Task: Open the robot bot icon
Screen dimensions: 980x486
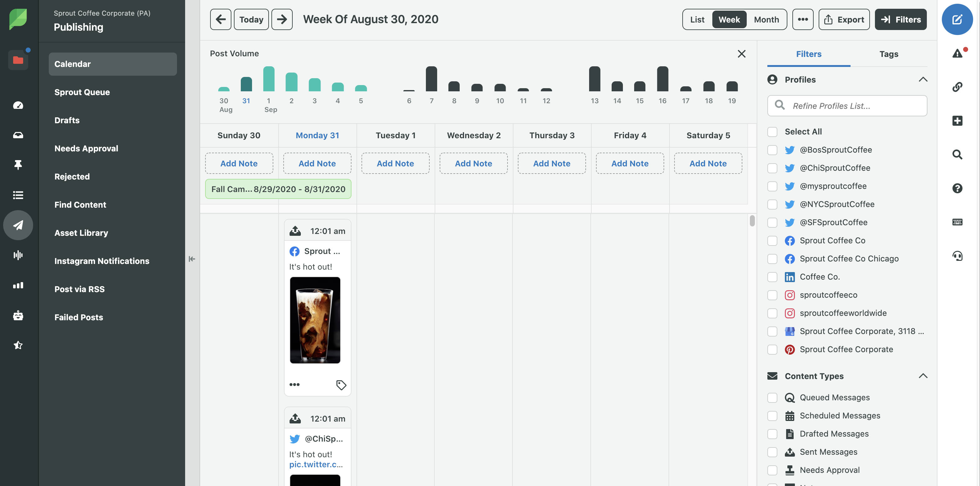Action: click(x=18, y=315)
